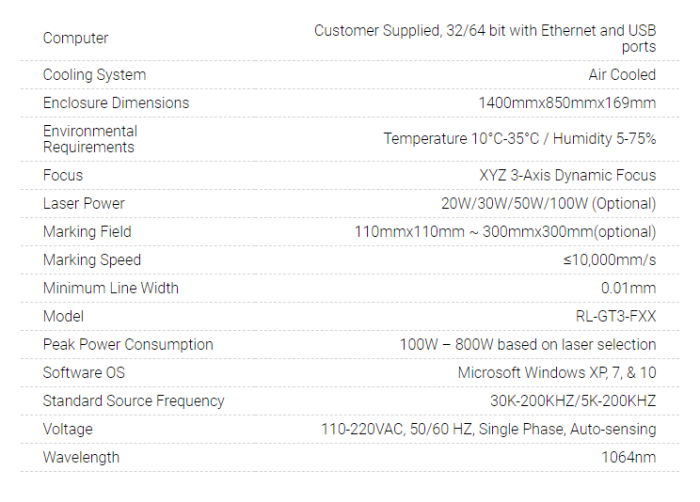This screenshot has height=502, width=700.
Task: Select the Environmental Requirements label
Action: [x=90, y=139]
